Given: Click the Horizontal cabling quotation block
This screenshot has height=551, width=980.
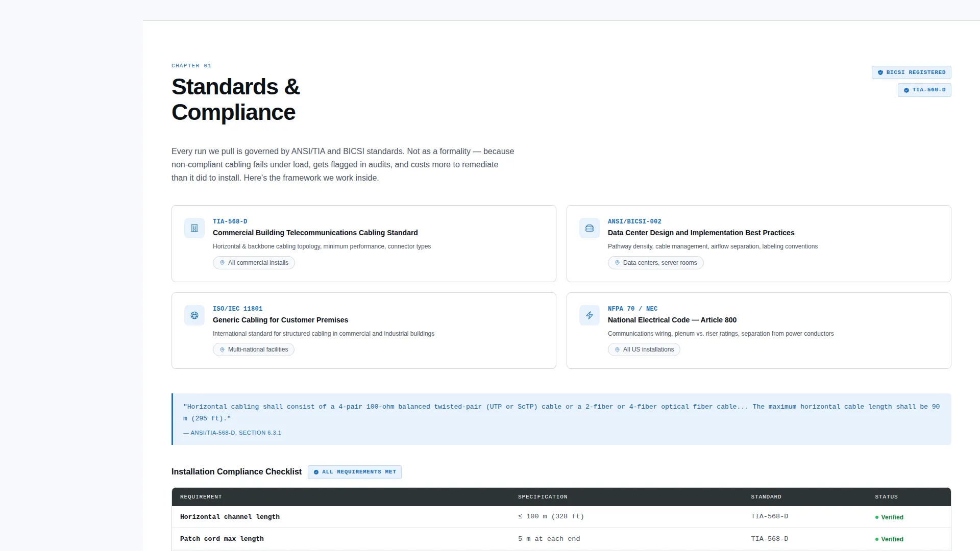Looking at the screenshot, I should tap(561, 419).
